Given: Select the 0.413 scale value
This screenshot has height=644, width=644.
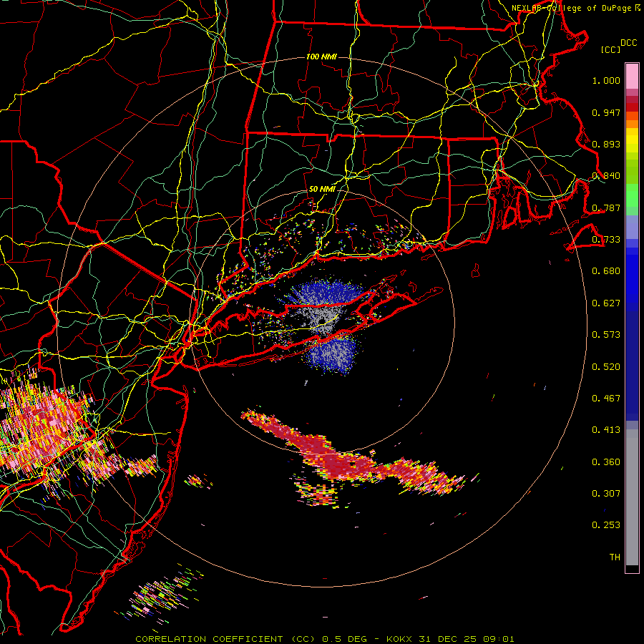Looking at the screenshot, I should (x=606, y=430).
